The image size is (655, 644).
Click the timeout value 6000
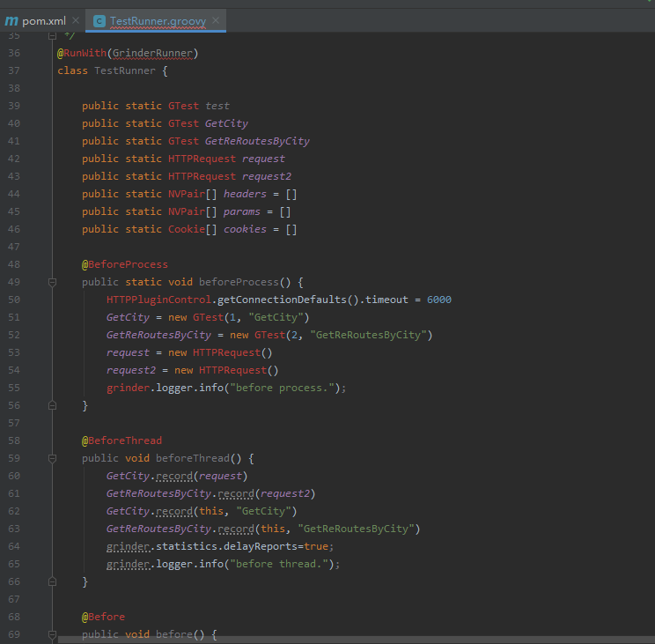438,300
